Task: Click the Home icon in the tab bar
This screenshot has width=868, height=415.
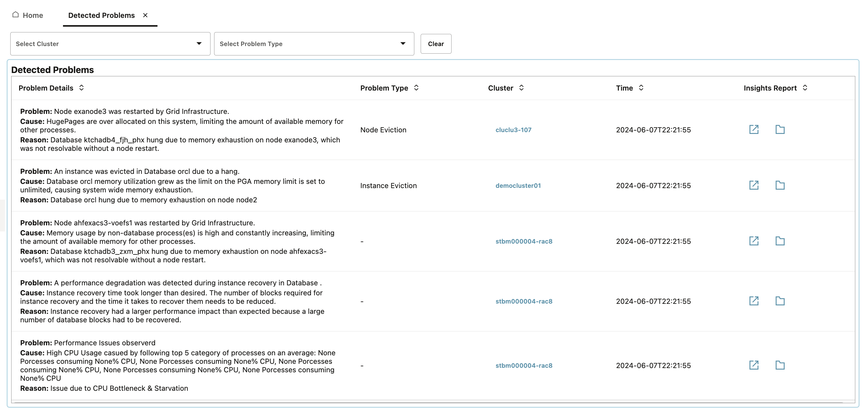Action: tap(15, 15)
